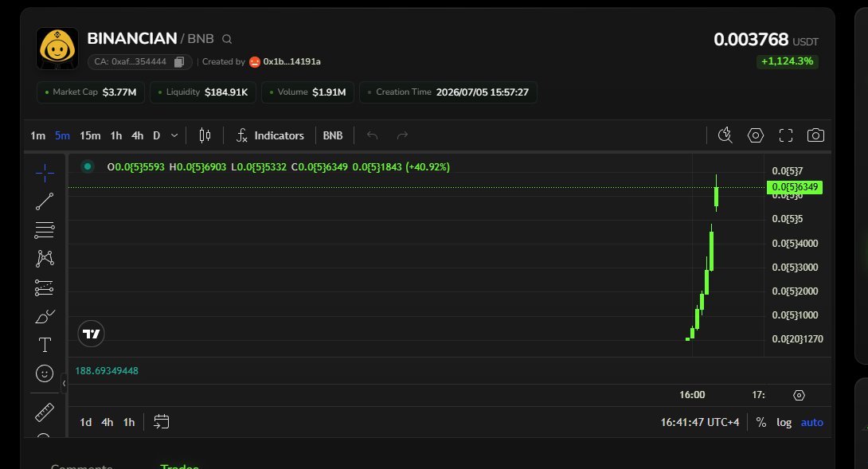Screen dimensions: 868x469
Task: Open chart settings hexagon icon
Action: [x=756, y=135]
